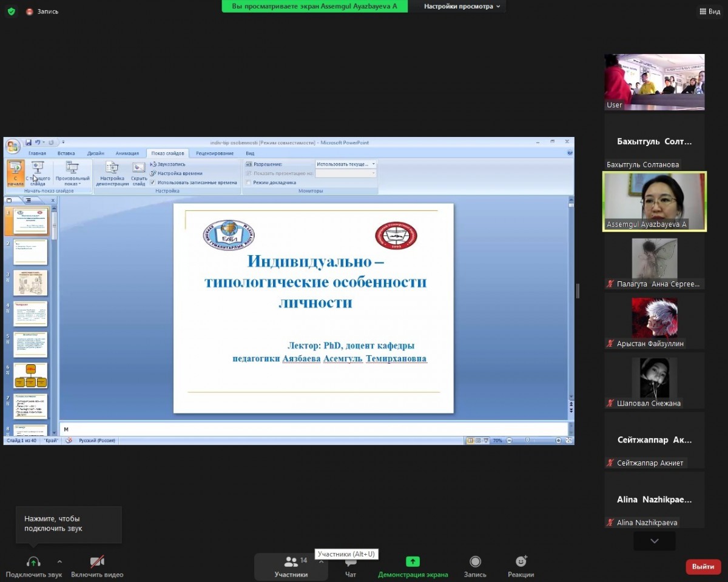Click the PowerPoint zoom slider
The height and width of the screenshot is (582, 728).
pos(527,441)
